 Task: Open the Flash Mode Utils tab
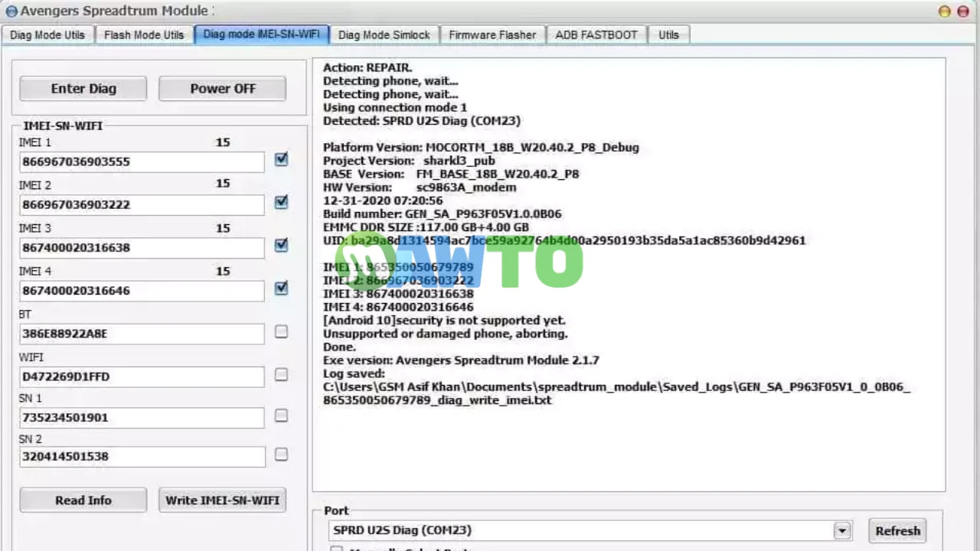pos(144,34)
